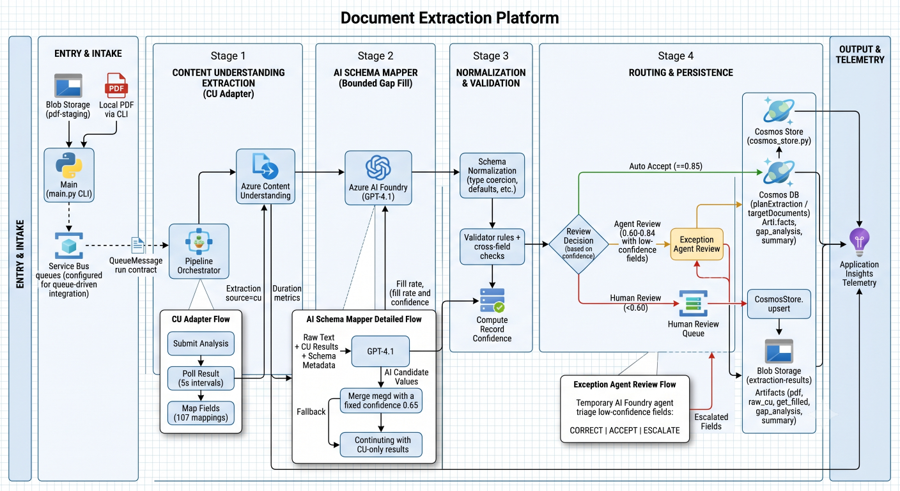The image size is (900, 491).
Task: Select the Cosmos DB planet icon
Action: [x=779, y=173]
